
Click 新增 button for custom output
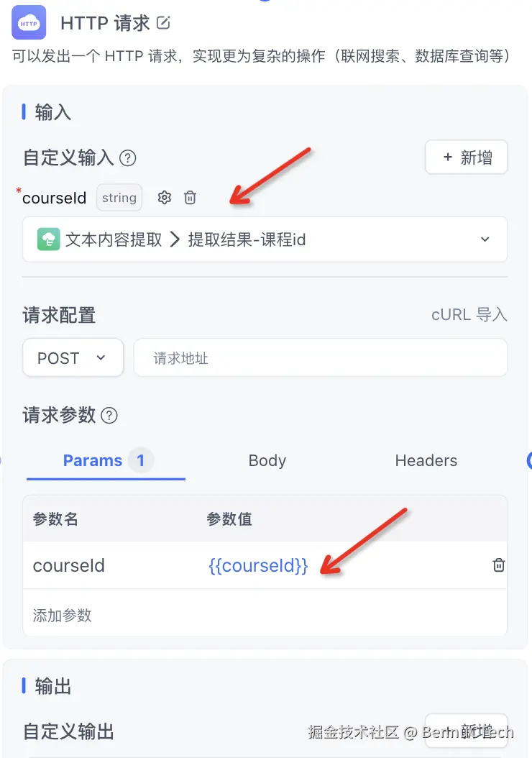[x=467, y=731]
